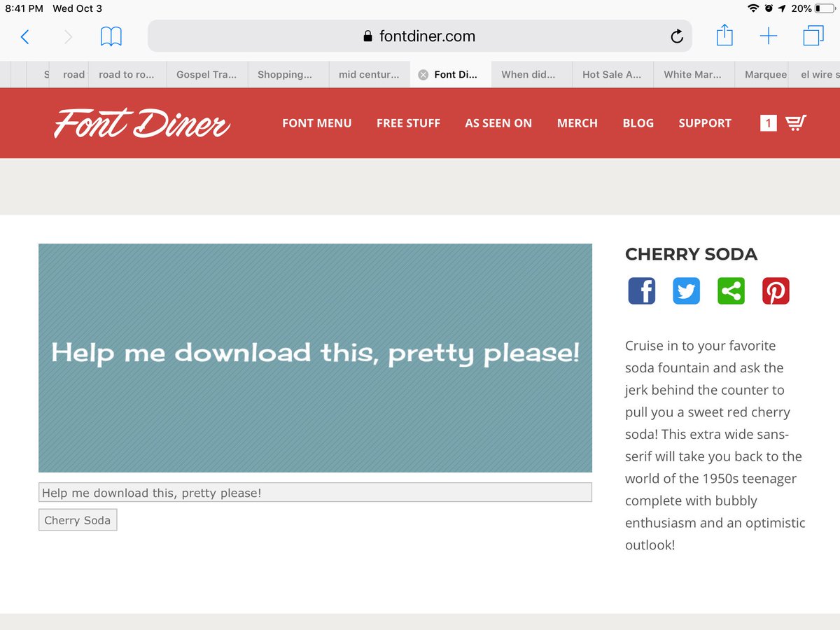
Task: Switch to the road to ro... tab
Action: tap(127, 74)
